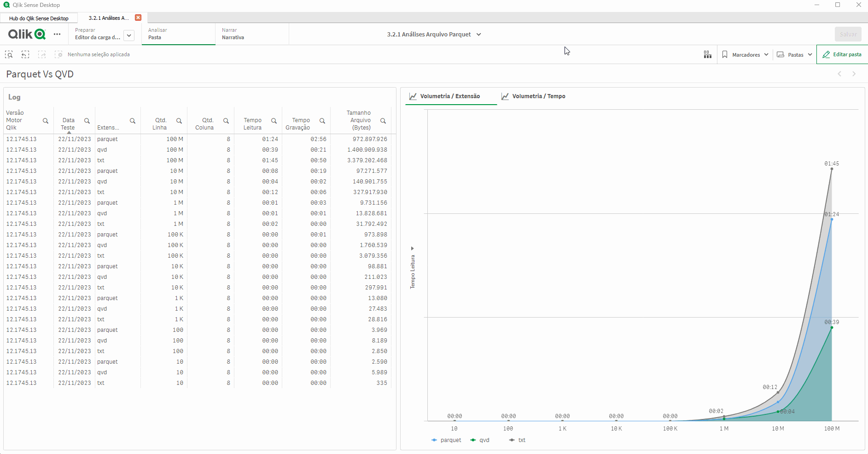Open the three-dots navigation menu
The height and width of the screenshot is (454, 868).
pos(57,34)
